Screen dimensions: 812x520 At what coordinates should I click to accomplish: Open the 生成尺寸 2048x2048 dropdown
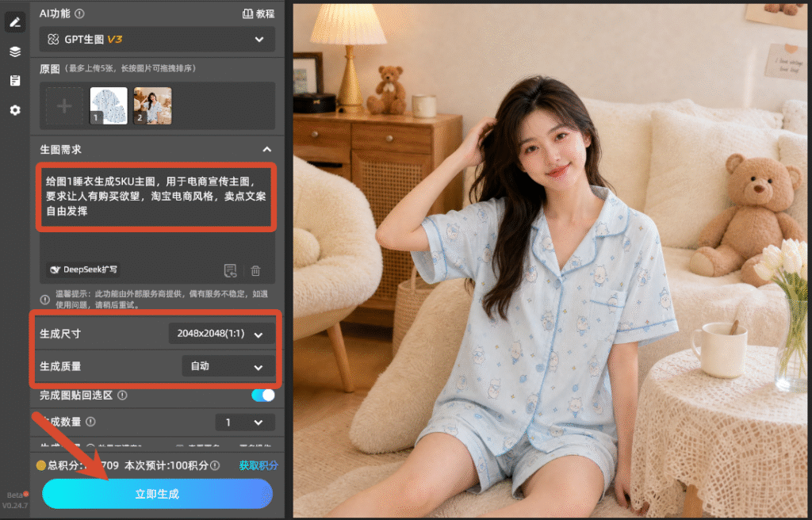click(222, 334)
